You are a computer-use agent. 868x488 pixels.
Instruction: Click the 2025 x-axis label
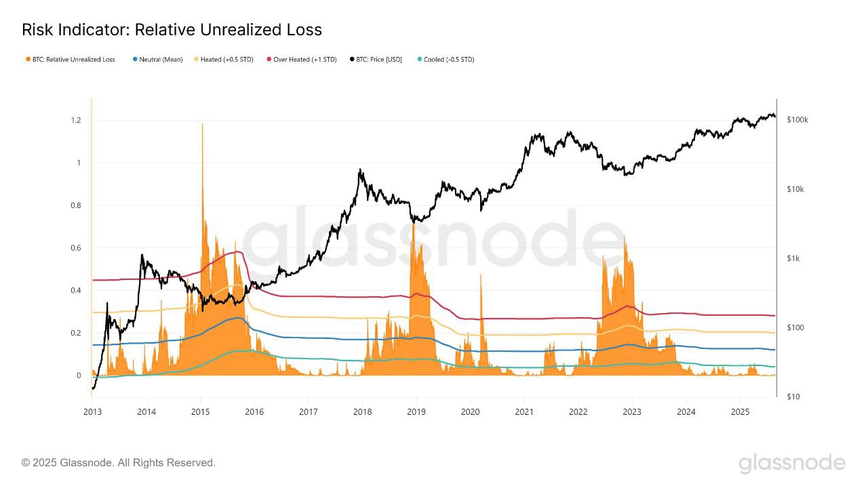click(x=741, y=411)
